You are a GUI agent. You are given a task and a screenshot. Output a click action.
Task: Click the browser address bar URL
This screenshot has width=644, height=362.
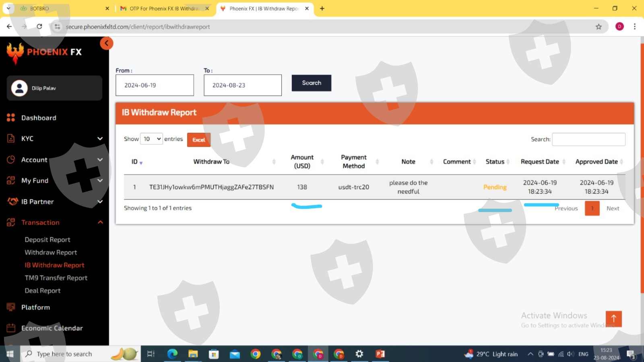tap(138, 27)
